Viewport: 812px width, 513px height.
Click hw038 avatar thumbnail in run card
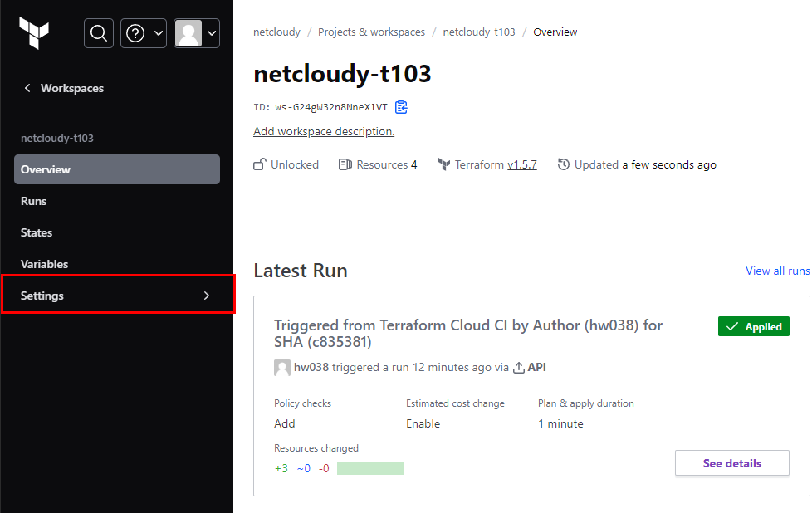pyautogui.click(x=282, y=368)
